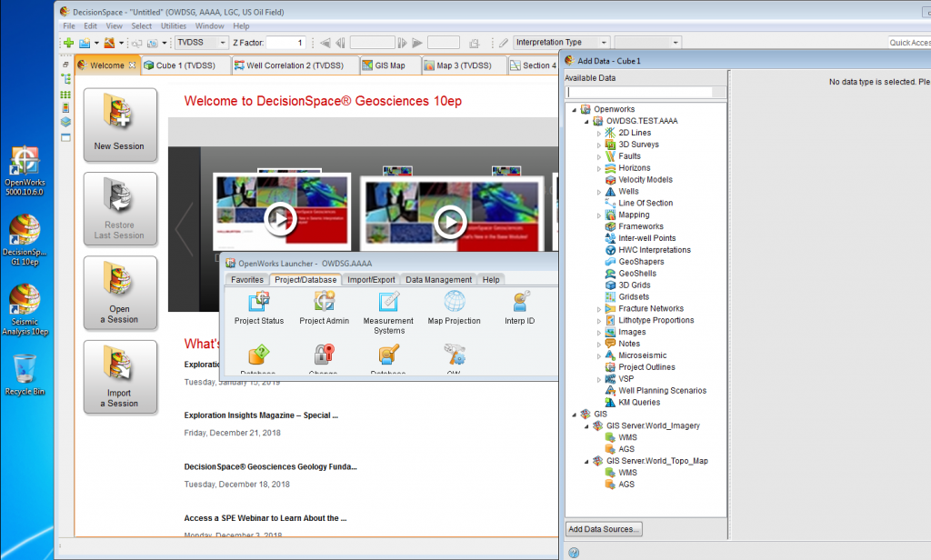Open the Window menu
The height and width of the screenshot is (560, 931).
pyautogui.click(x=210, y=26)
